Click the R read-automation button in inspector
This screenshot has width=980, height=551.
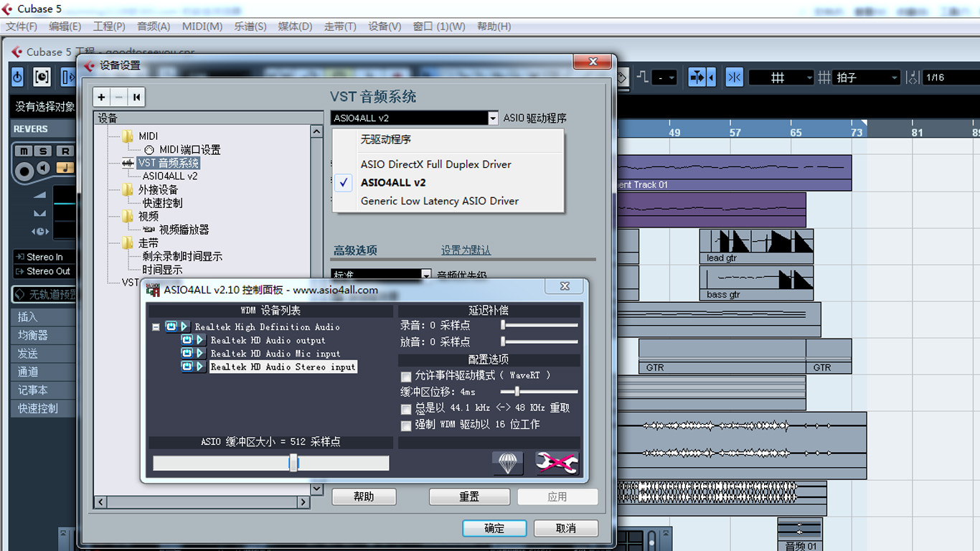[x=65, y=151]
